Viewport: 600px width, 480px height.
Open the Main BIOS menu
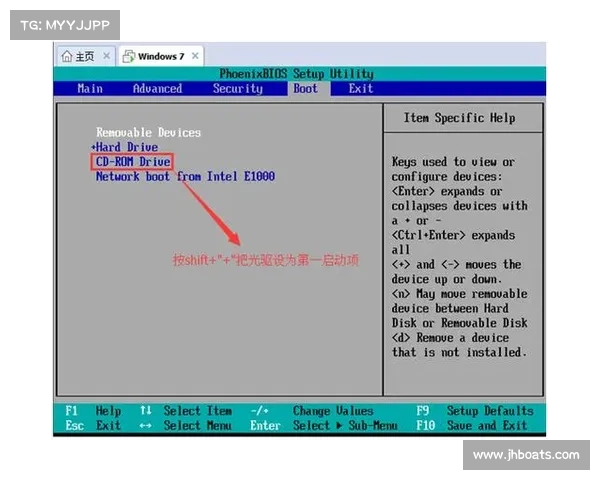click(x=90, y=88)
